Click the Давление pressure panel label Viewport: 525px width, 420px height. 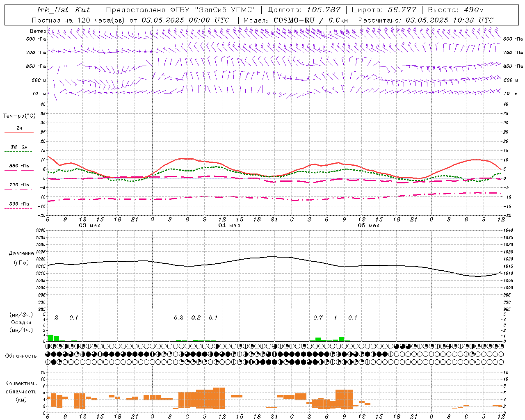(21, 253)
